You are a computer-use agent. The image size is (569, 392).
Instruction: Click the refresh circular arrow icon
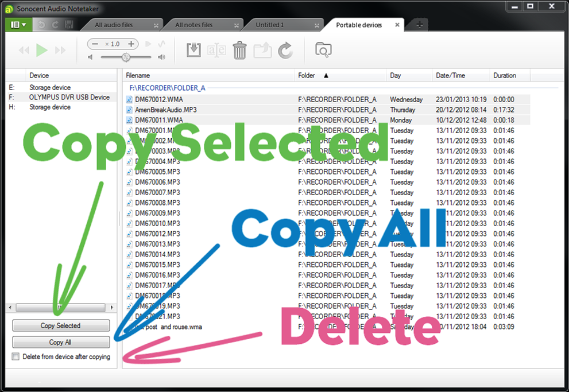(x=285, y=51)
